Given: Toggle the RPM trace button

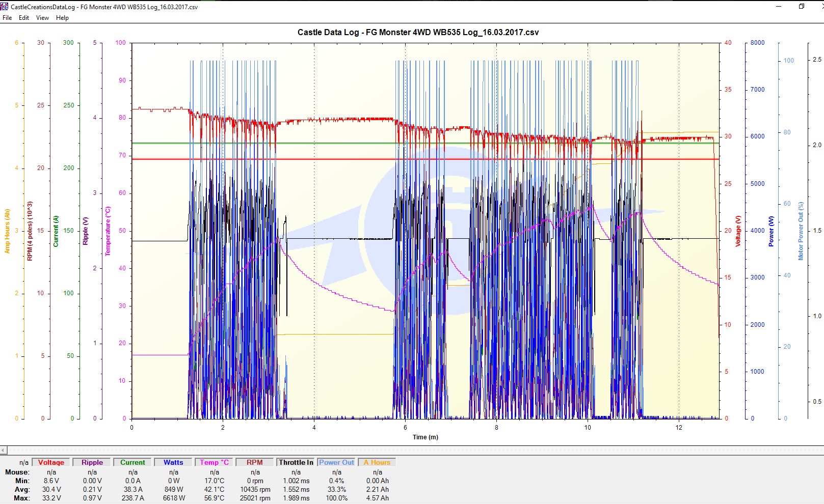Looking at the screenshot, I should coord(255,462).
